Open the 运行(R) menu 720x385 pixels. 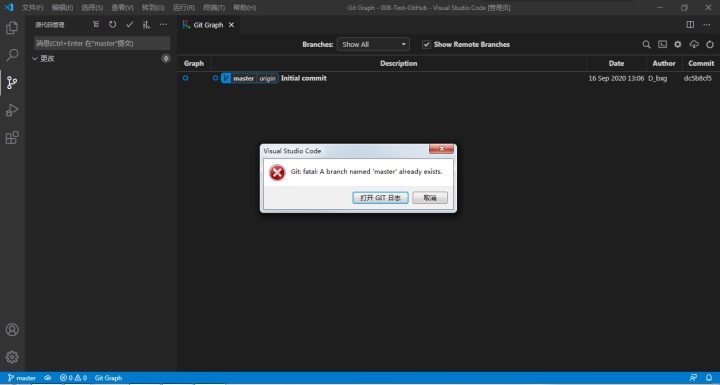tap(184, 8)
